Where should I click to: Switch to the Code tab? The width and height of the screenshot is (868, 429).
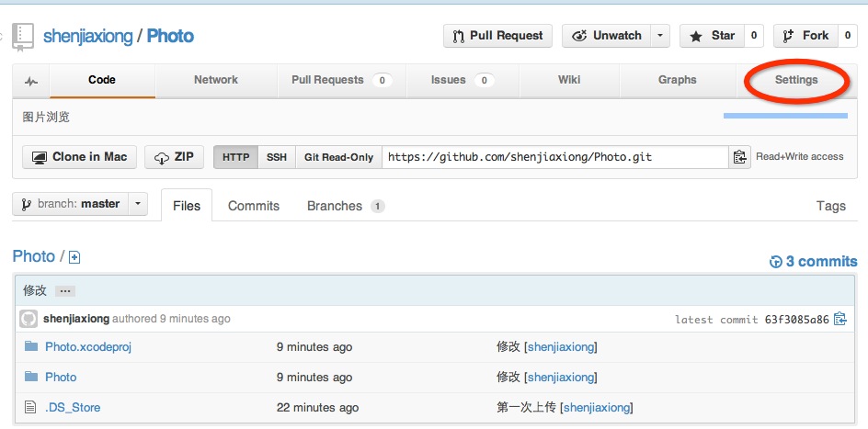coord(102,81)
